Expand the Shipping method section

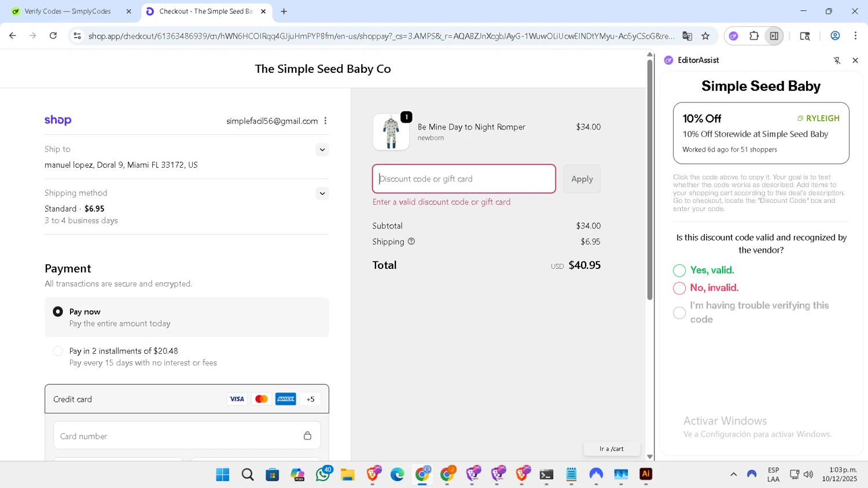point(322,194)
